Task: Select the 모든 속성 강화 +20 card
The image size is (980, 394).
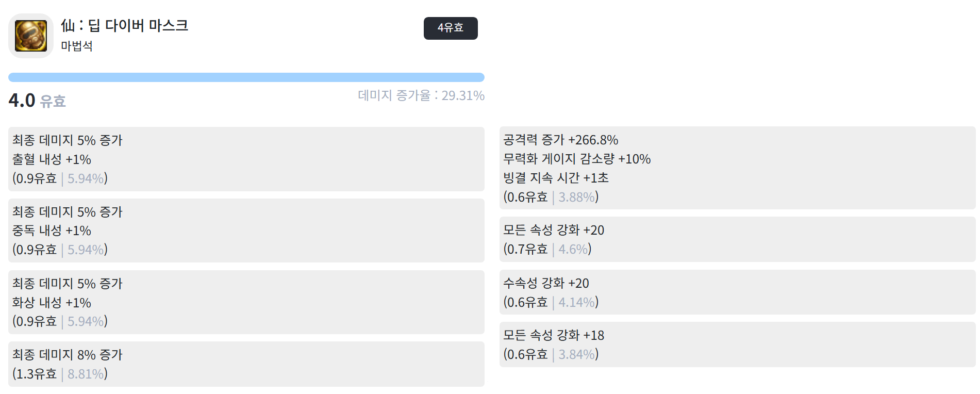Action: coord(738,239)
